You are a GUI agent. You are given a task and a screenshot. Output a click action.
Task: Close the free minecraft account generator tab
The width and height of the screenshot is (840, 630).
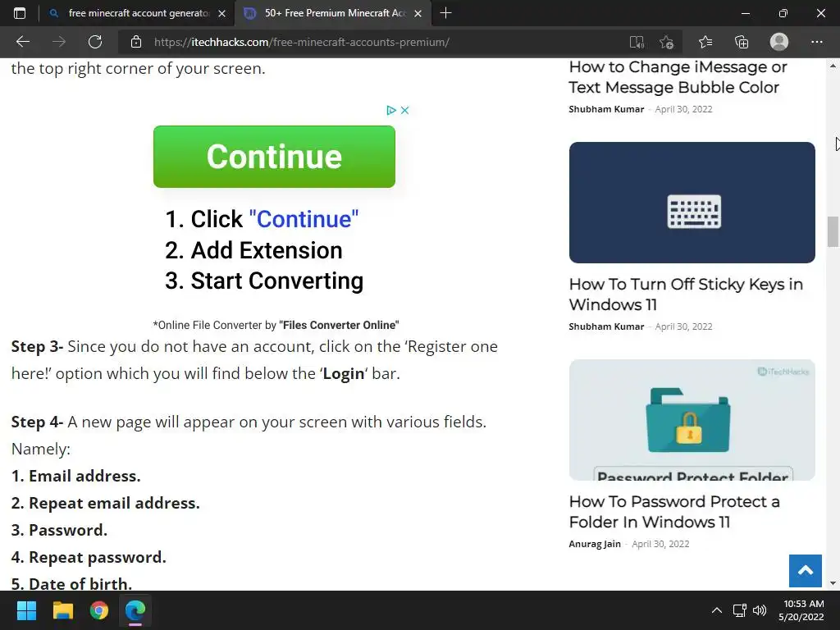221,13
